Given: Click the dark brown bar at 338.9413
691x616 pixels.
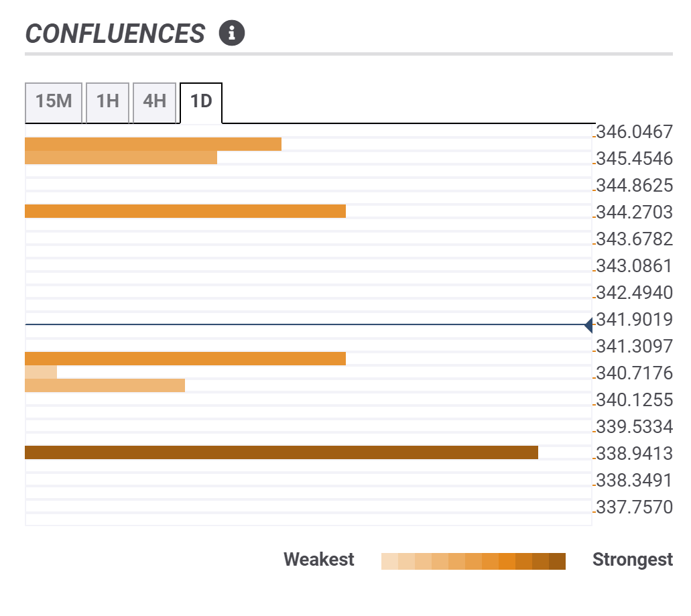Looking at the screenshot, I should [281, 452].
